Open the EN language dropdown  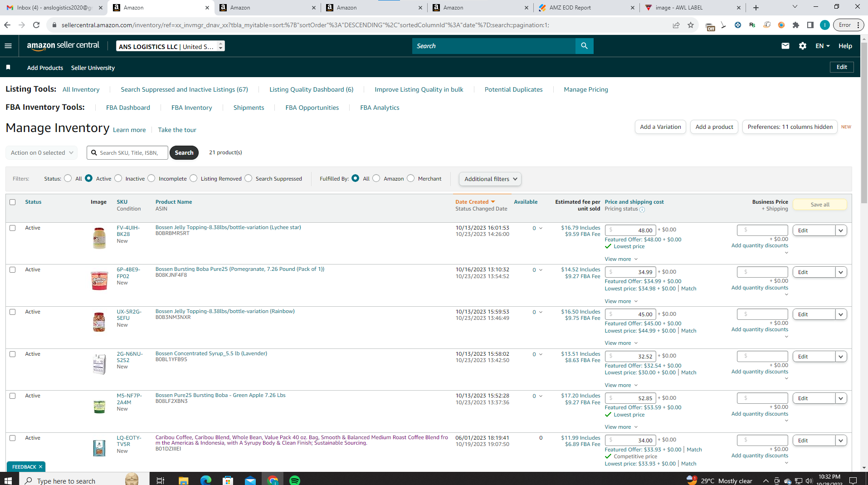823,46
